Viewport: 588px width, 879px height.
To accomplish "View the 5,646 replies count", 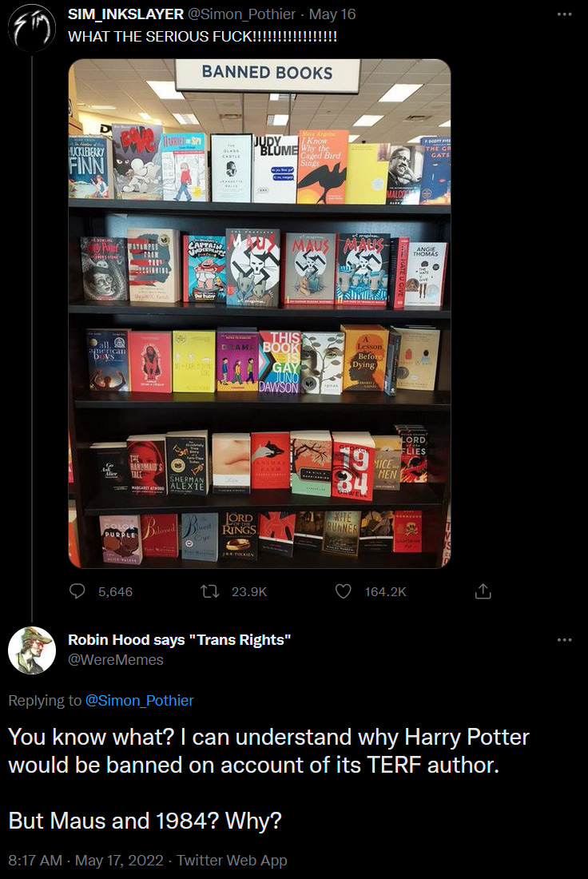I will coord(116,592).
